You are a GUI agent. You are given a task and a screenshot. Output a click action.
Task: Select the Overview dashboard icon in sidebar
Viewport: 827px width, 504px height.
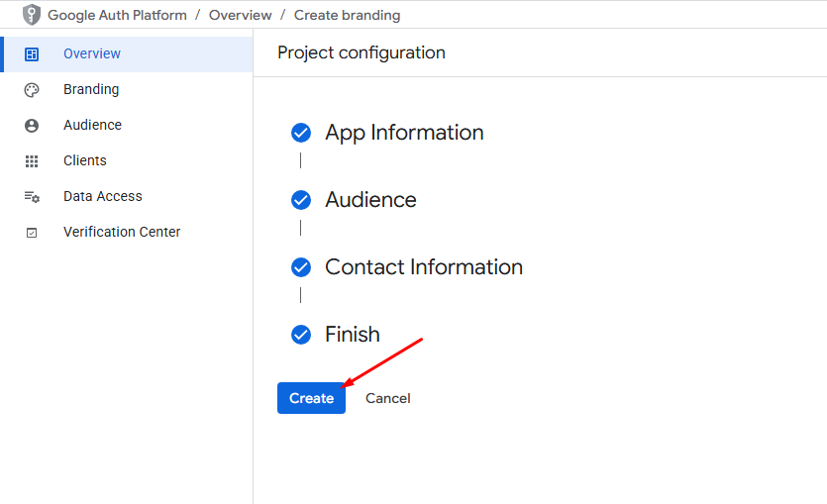click(32, 53)
